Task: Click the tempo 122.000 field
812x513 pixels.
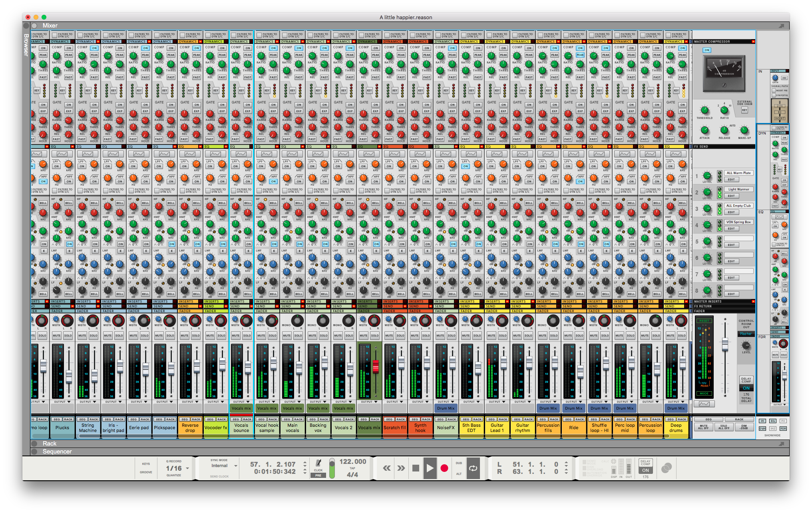Action: coord(352,462)
